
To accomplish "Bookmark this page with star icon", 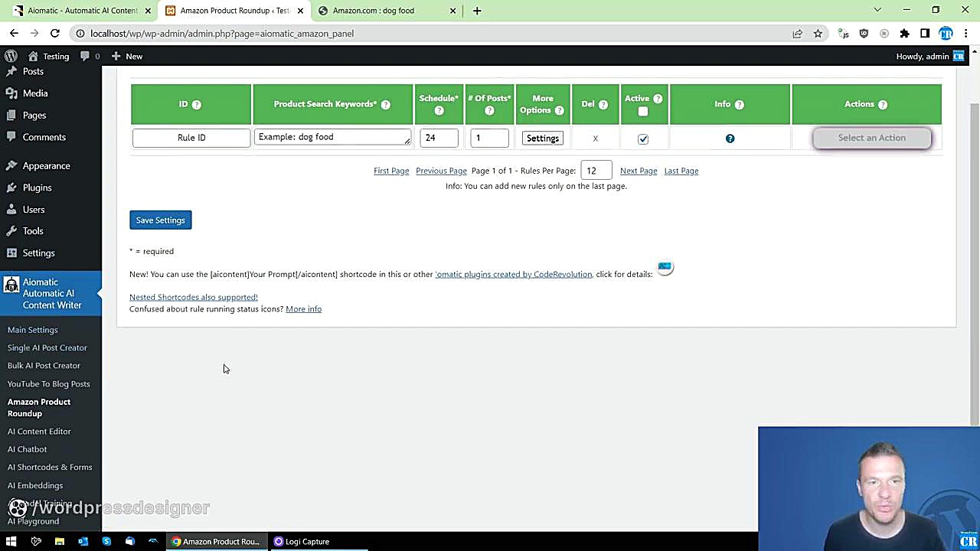I will [818, 33].
